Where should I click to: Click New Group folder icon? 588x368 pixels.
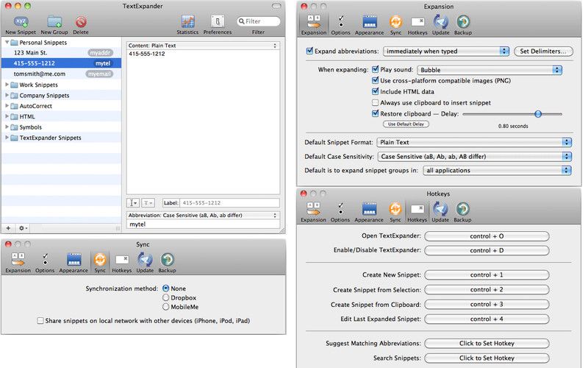click(54, 22)
